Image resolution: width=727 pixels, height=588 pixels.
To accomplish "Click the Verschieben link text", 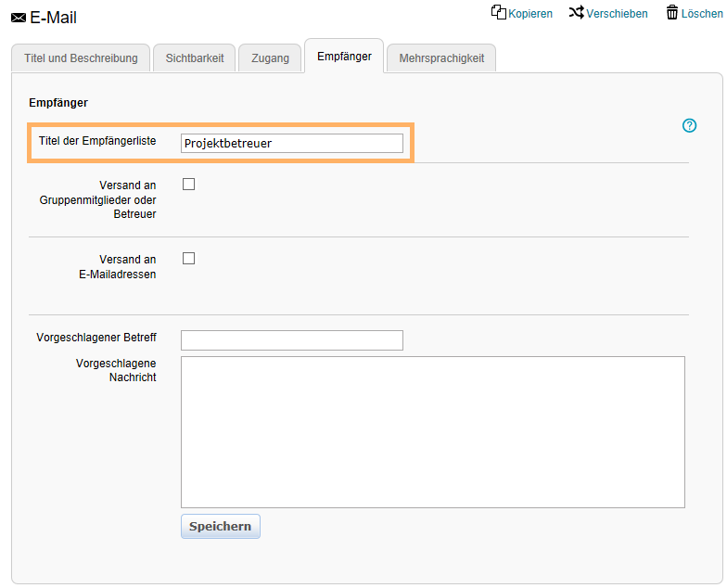I will pos(618,14).
